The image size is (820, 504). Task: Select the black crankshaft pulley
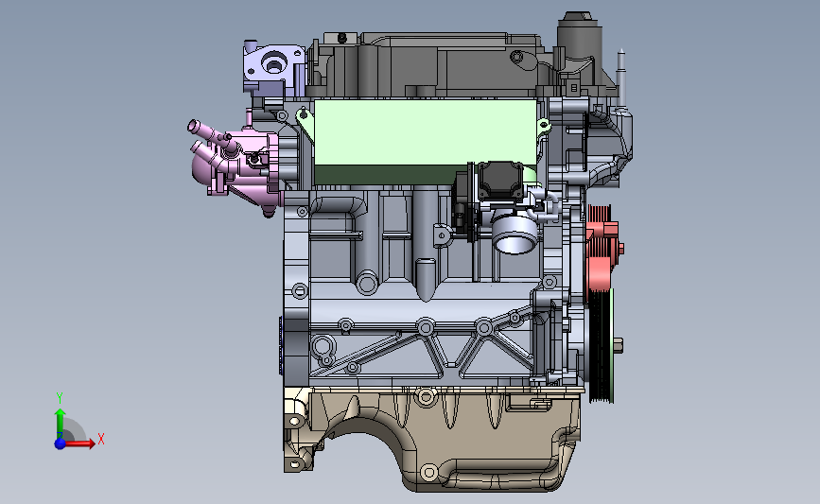tap(601, 345)
